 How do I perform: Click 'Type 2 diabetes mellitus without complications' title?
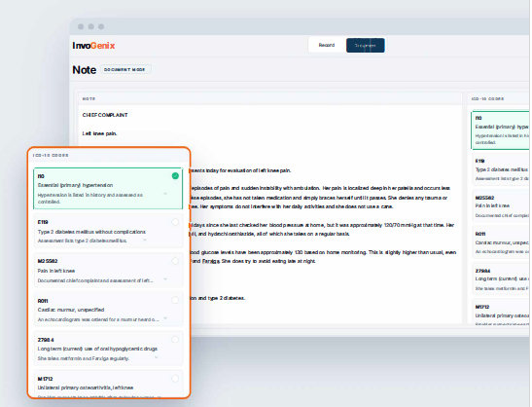91,232
